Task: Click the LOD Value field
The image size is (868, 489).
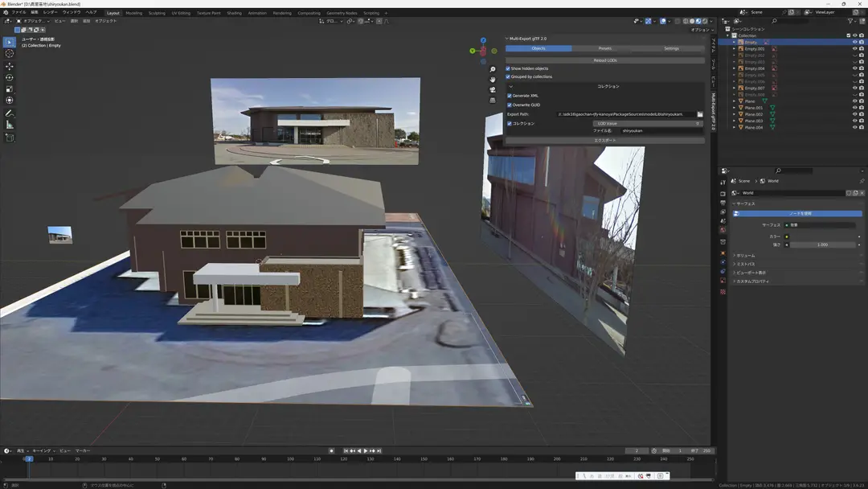Action: pos(647,124)
